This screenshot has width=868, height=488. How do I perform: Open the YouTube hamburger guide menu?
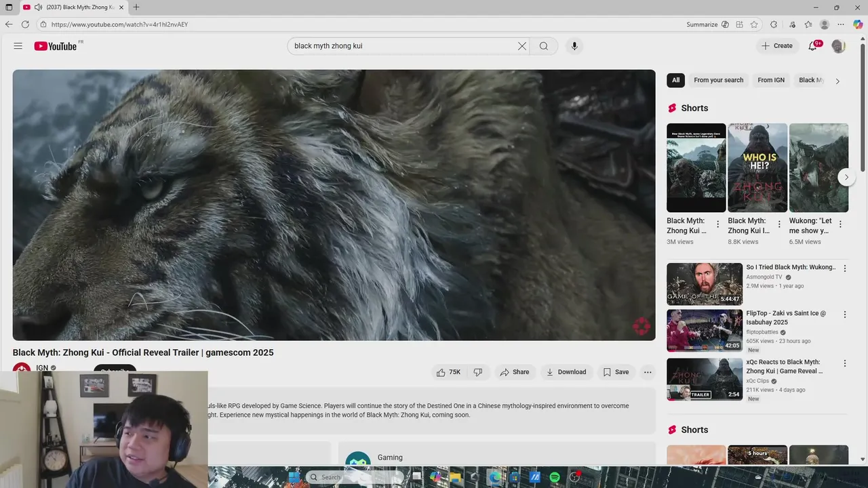[x=18, y=46]
